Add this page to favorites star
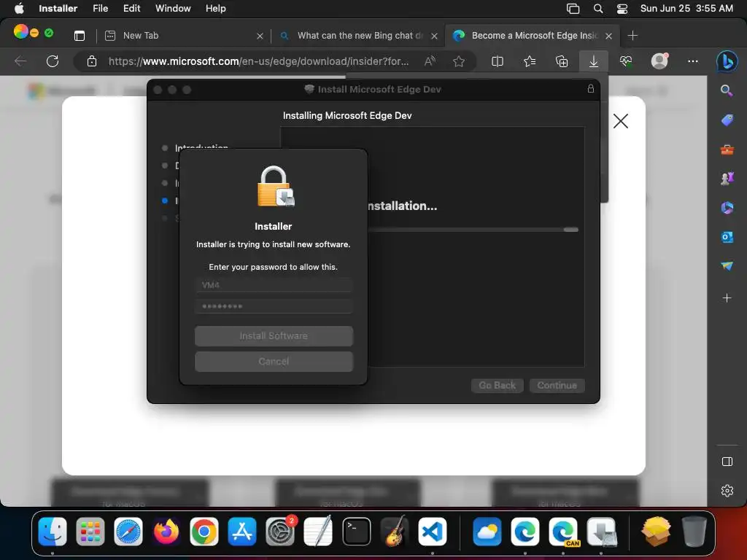This screenshot has height=560, width=747. tap(459, 61)
